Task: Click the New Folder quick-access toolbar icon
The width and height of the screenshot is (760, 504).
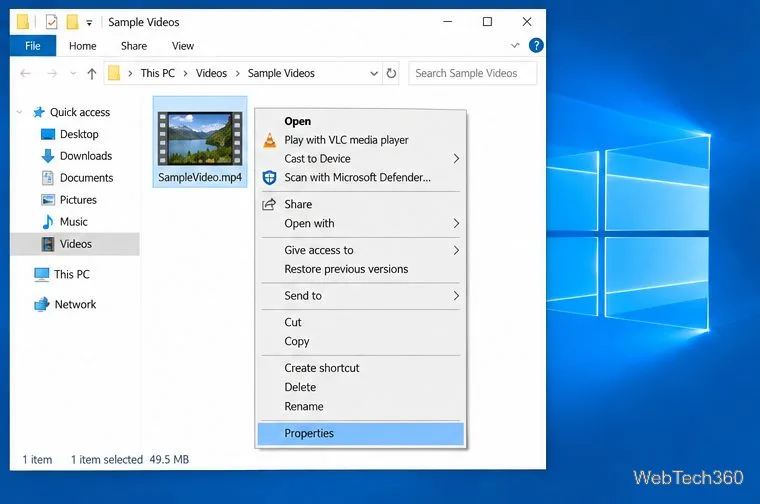Action: (x=72, y=22)
